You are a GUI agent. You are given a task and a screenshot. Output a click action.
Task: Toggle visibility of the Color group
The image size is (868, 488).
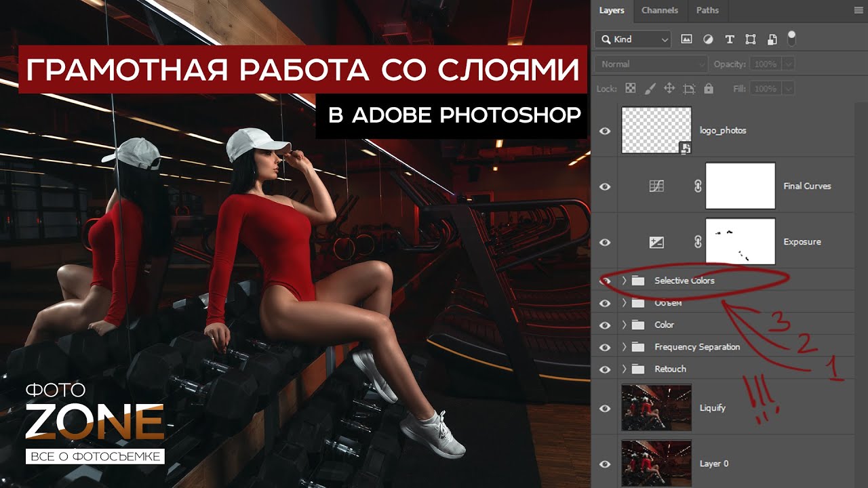click(x=605, y=325)
